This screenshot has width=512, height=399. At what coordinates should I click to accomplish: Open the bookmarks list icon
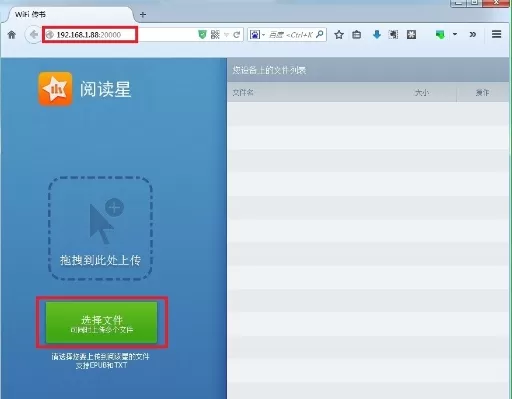point(357,34)
